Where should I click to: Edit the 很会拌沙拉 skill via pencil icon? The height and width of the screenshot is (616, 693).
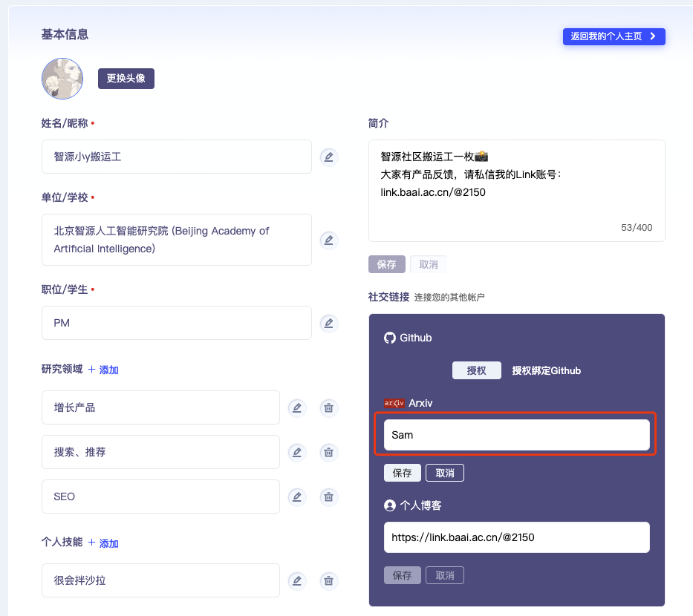point(297,580)
